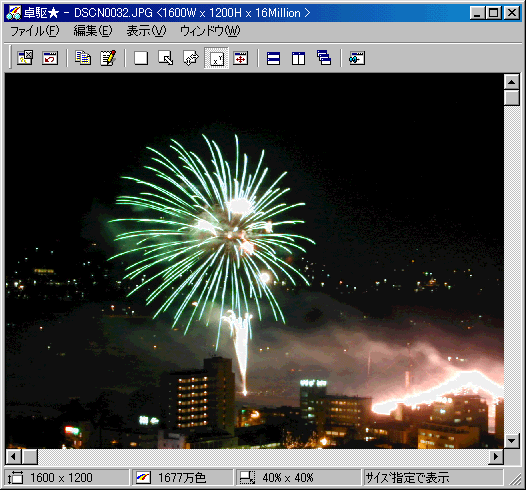Open the 編集(E) menu

(93, 31)
